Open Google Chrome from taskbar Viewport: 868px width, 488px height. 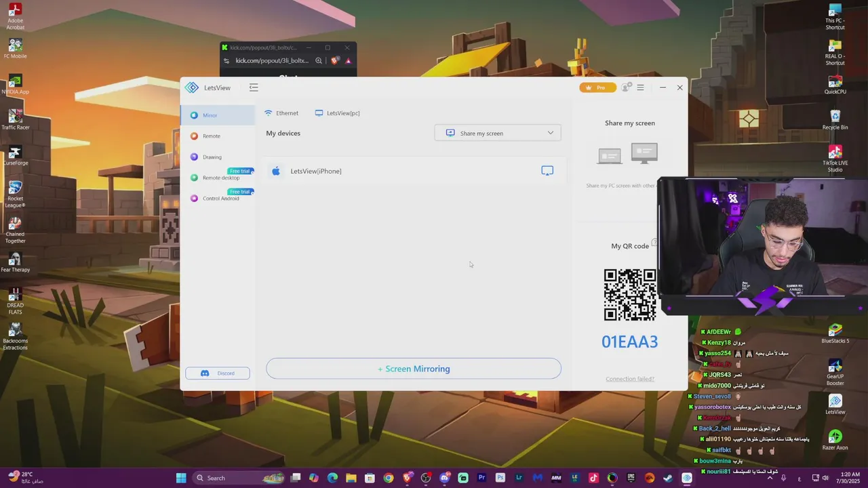(x=388, y=478)
